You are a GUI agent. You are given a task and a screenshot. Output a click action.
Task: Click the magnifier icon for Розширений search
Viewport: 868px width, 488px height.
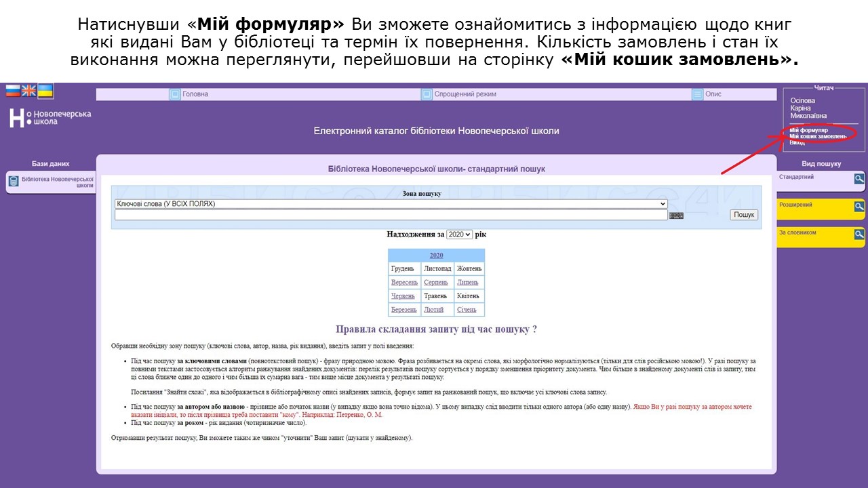(859, 207)
